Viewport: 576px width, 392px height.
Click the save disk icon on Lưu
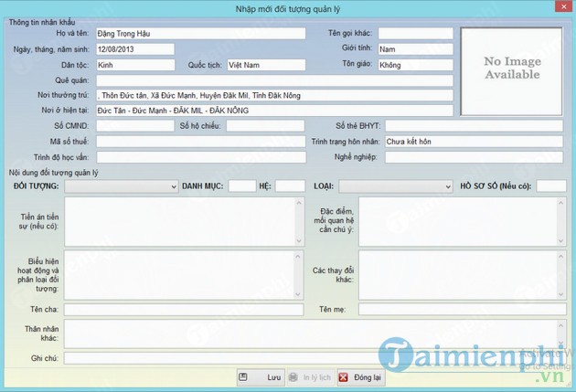(x=243, y=377)
